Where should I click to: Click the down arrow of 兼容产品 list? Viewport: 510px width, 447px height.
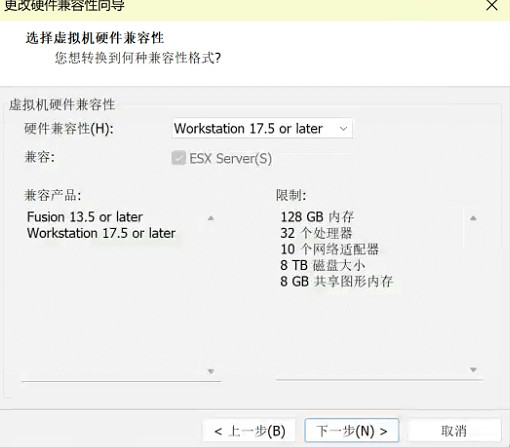coord(211,371)
